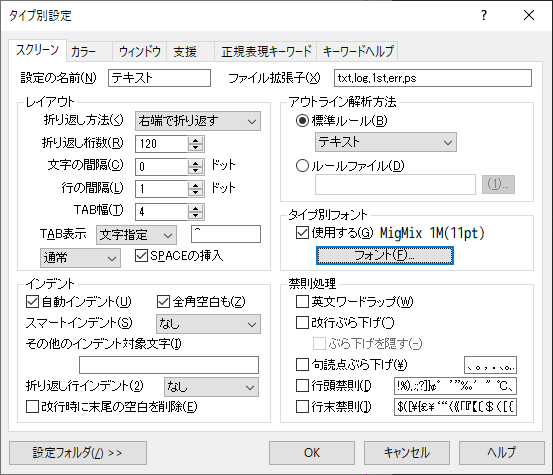Screen dimensions: 553x475
Task: Click the rule file path field
Action: [395, 184]
